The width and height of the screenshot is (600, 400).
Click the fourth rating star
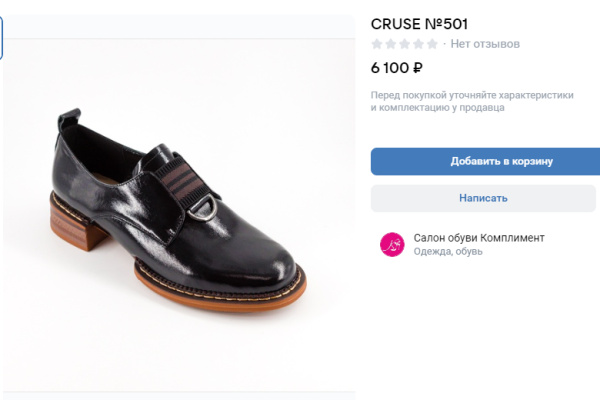point(418,44)
